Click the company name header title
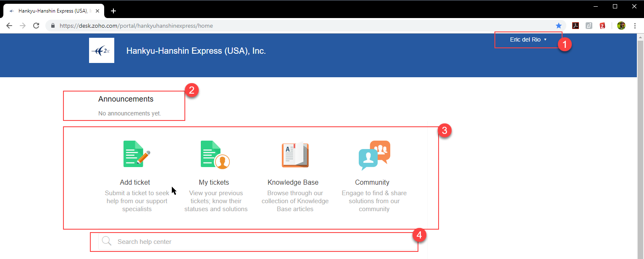 [196, 51]
